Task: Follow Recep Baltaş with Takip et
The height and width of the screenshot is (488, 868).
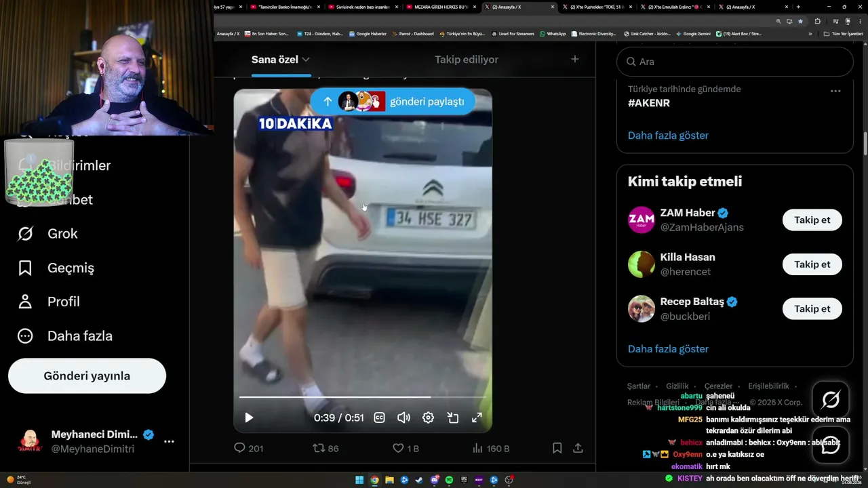Action: click(812, 309)
